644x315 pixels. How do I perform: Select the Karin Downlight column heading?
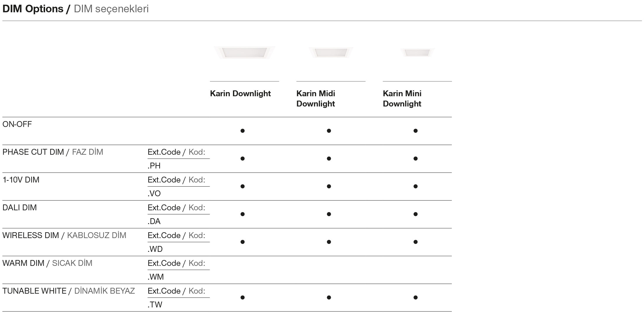click(x=240, y=94)
